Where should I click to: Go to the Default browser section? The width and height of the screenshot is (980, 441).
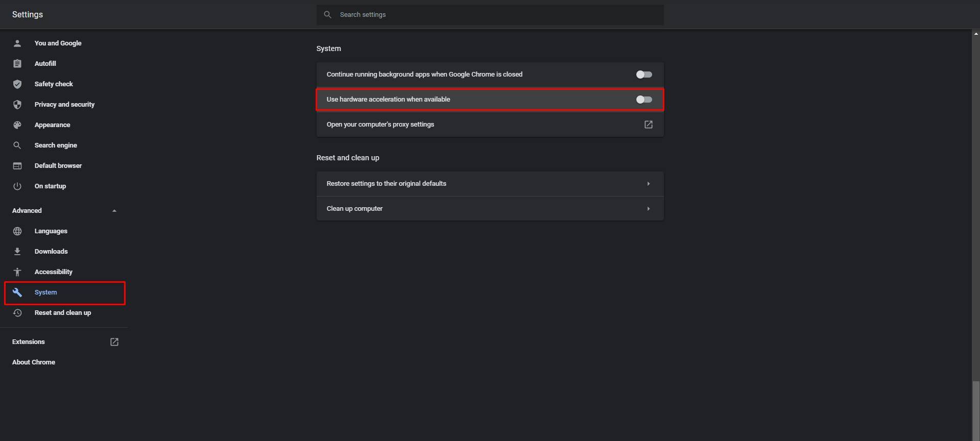point(58,165)
